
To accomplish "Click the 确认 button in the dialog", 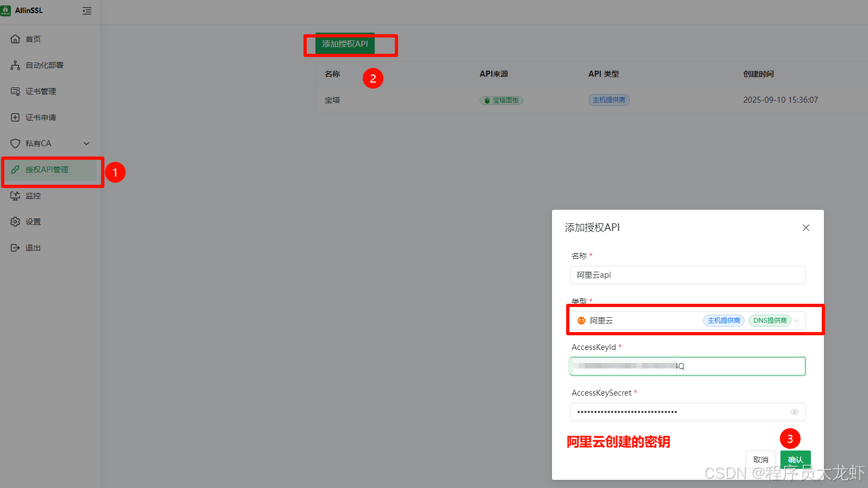I will click(x=796, y=460).
